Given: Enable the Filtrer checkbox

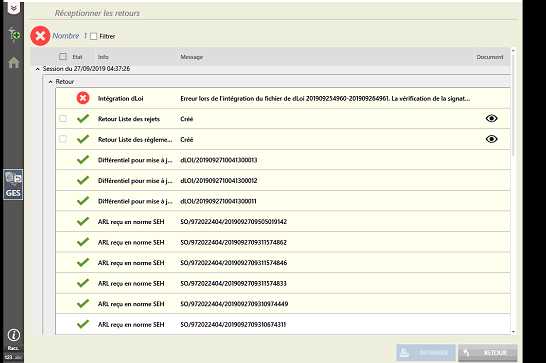Looking at the screenshot, I should click(94, 36).
